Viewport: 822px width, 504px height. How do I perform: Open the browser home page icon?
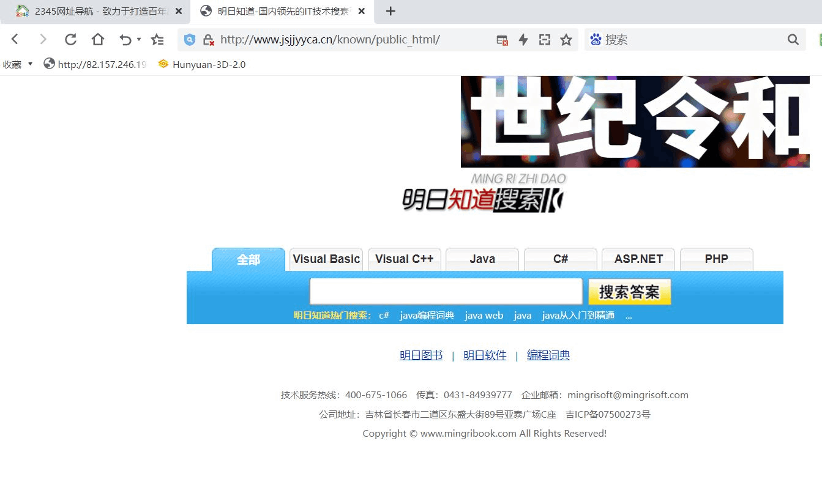click(98, 40)
